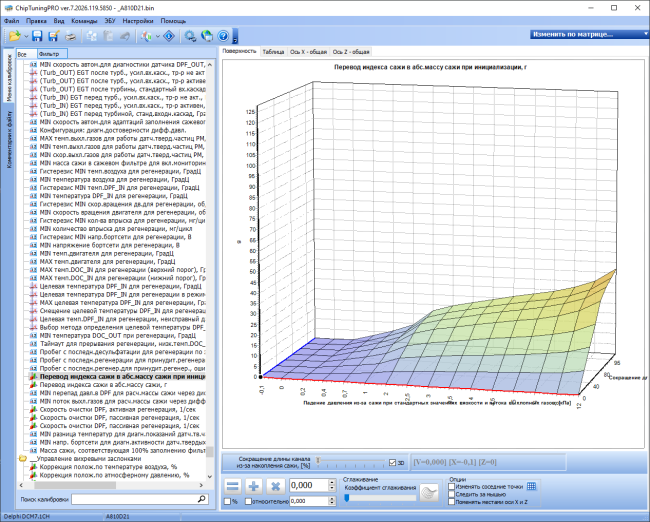The image size is (650, 522).
Task: Click the compare files toolbar icon
Action: click(x=146, y=36)
